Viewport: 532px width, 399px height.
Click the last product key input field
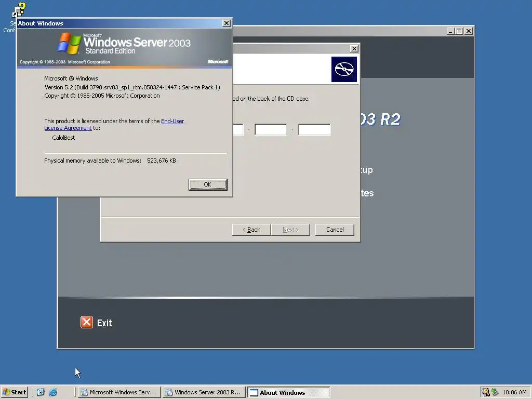coord(314,129)
